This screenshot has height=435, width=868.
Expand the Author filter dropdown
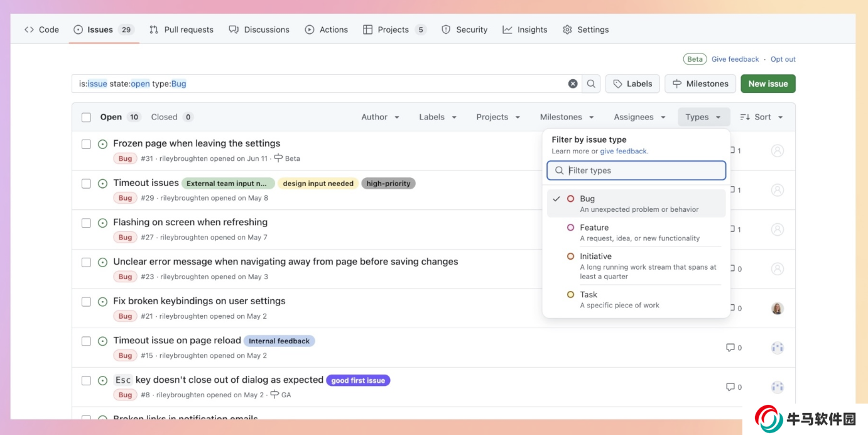380,117
